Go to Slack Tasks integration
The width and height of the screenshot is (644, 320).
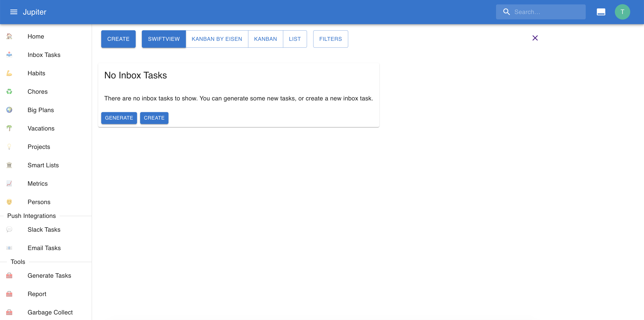pyautogui.click(x=44, y=230)
